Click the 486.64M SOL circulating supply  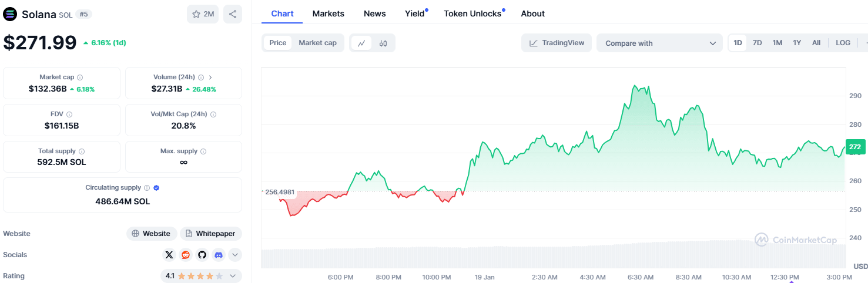123,201
